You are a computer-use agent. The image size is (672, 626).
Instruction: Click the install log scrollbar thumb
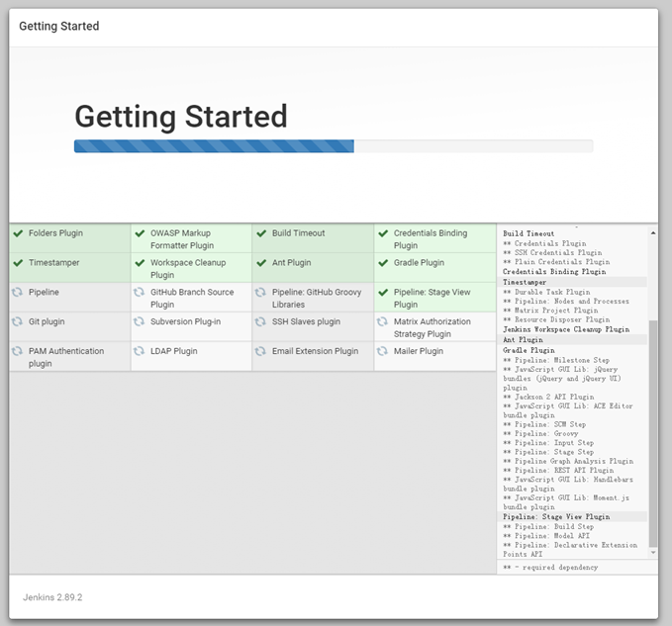pos(652,435)
